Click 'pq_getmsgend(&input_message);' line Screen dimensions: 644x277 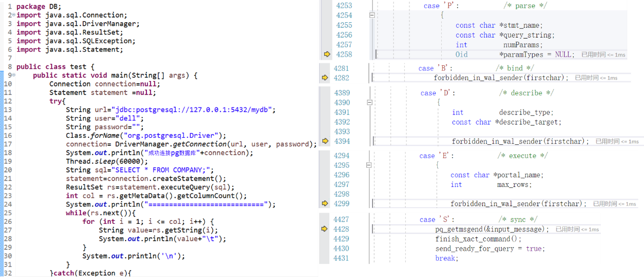[492, 229]
